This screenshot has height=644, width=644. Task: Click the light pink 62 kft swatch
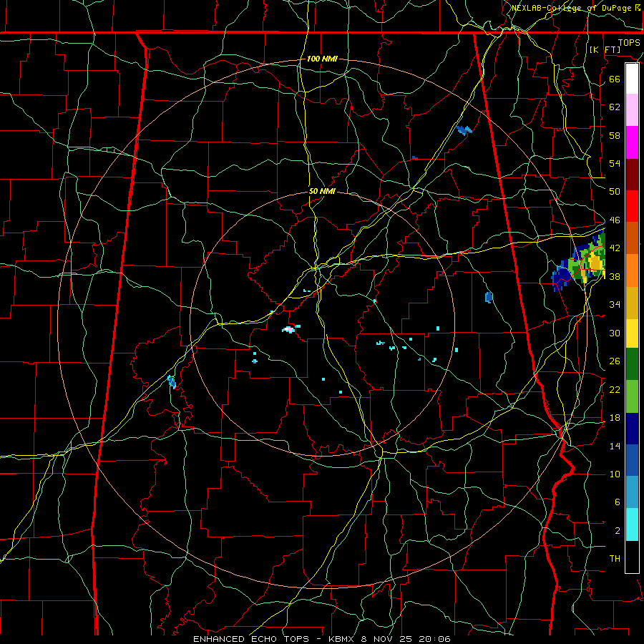tap(632, 110)
